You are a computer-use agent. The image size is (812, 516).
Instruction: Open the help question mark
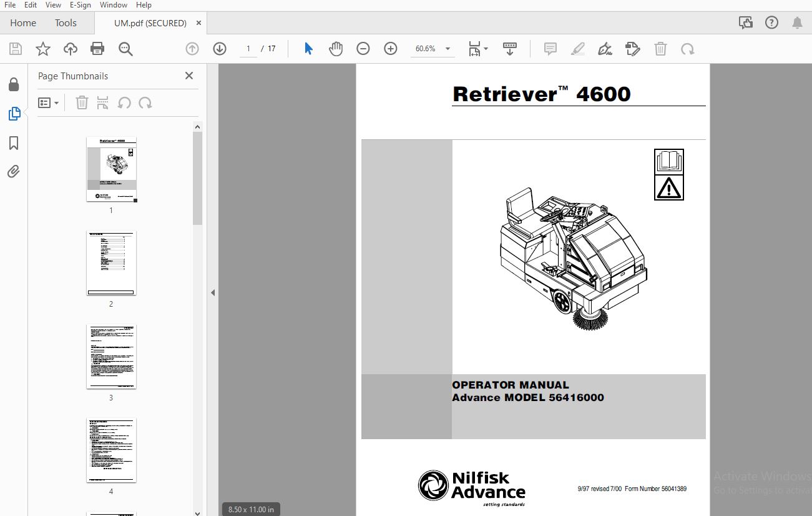(x=771, y=23)
